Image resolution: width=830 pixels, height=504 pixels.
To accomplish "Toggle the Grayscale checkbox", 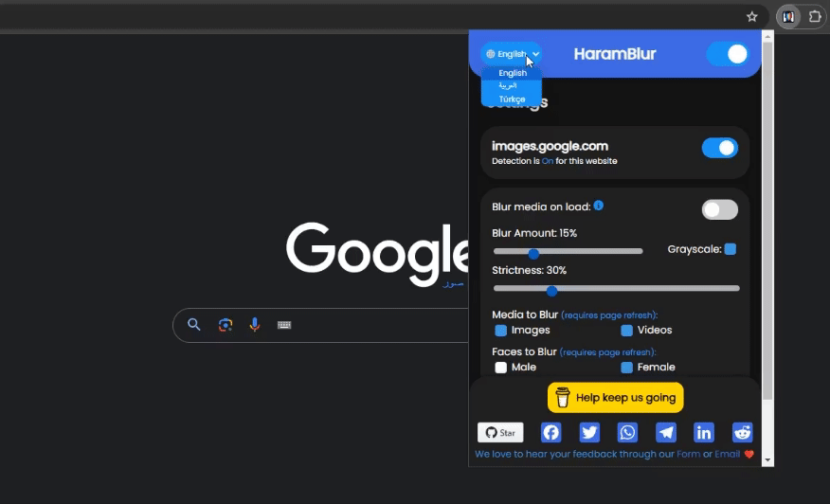I will 730,249.
